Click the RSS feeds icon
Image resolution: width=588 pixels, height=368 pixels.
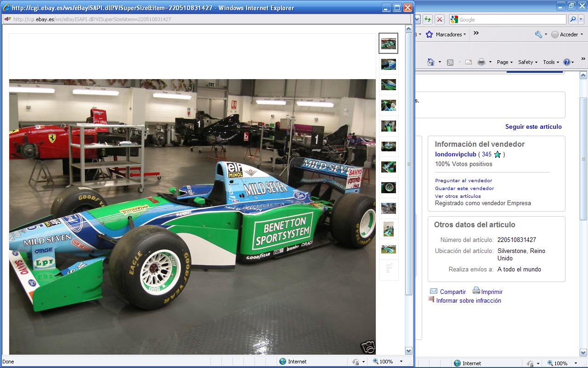pos(450,62)
